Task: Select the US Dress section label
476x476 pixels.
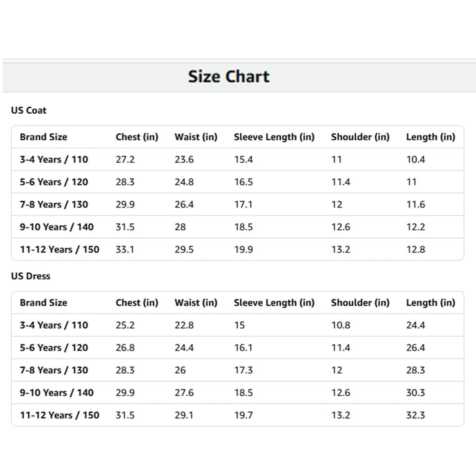Action: [31, 276]
